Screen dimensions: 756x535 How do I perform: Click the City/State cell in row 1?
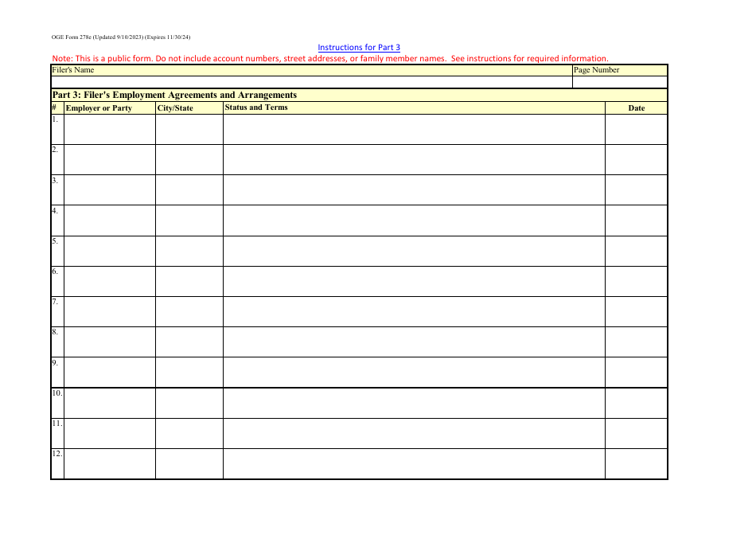point(189,127)
